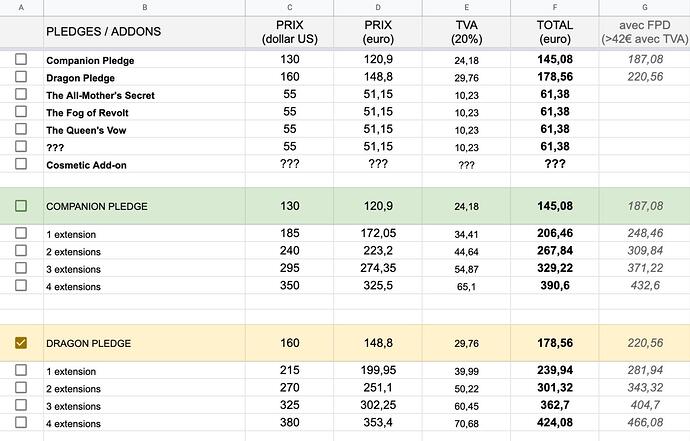Check the Companion Pledge checkbox in first row
This screenshot has width=690, height=441.
click(21, 60)
